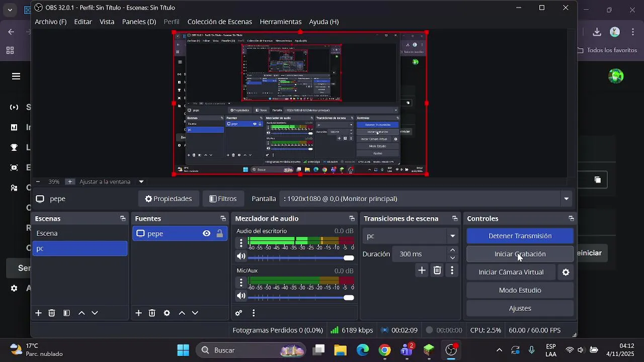This screenshot has height=362, width=644.
Task: Open scene transition dropdown showing pc
Action: (411, 236)
